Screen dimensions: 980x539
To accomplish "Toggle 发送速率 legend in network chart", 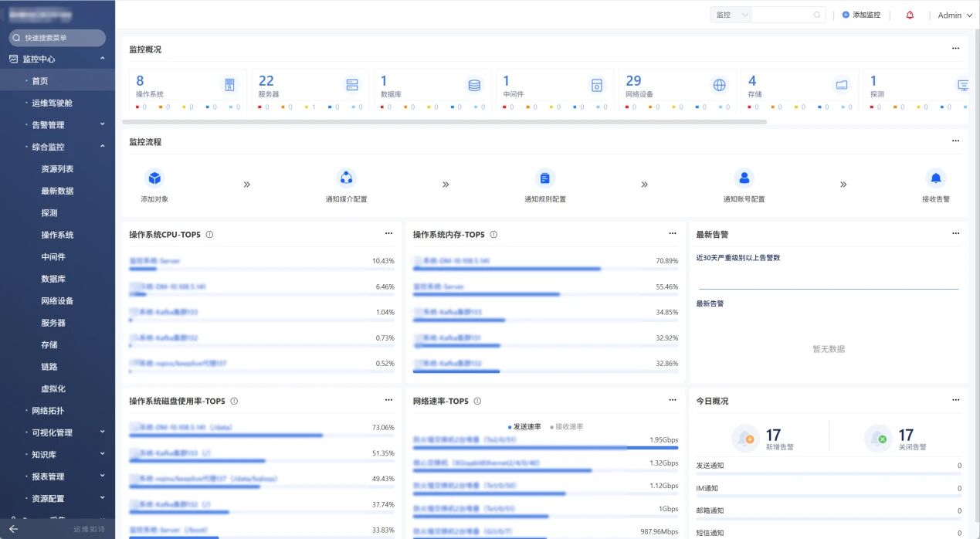I will 524,426.
